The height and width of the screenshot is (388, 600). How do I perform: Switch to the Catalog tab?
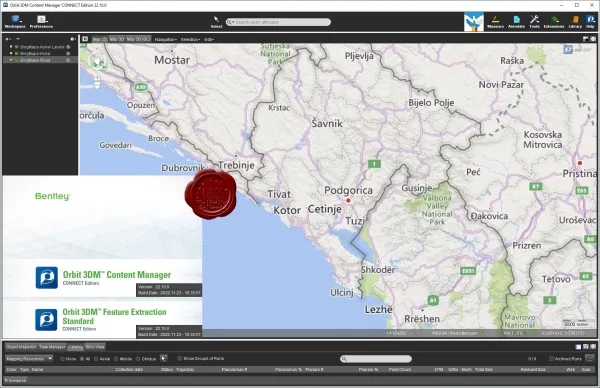(x=75, y=347)
